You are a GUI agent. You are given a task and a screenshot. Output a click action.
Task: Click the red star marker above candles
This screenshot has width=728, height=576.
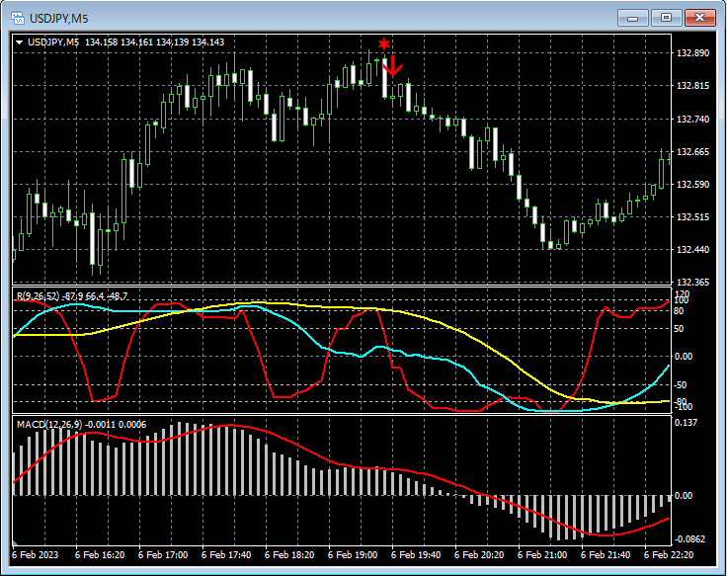click(x=383, y=43)
